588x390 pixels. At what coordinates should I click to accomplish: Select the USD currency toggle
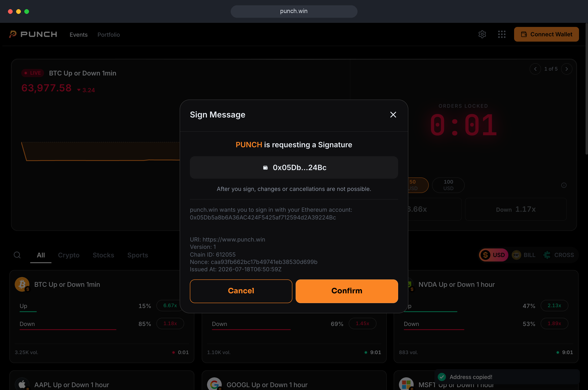click(493, 255)
